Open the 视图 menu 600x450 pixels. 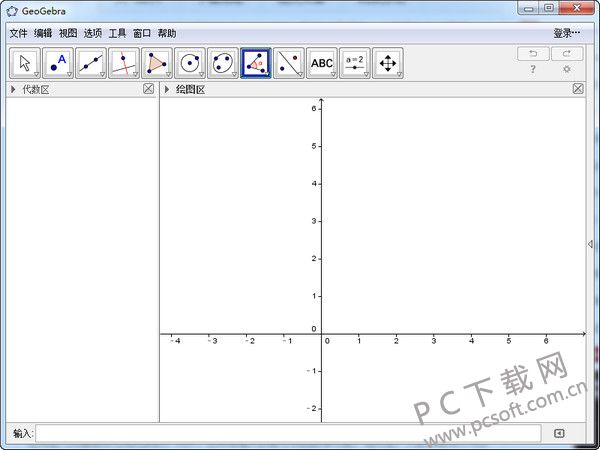pos(68,33)
